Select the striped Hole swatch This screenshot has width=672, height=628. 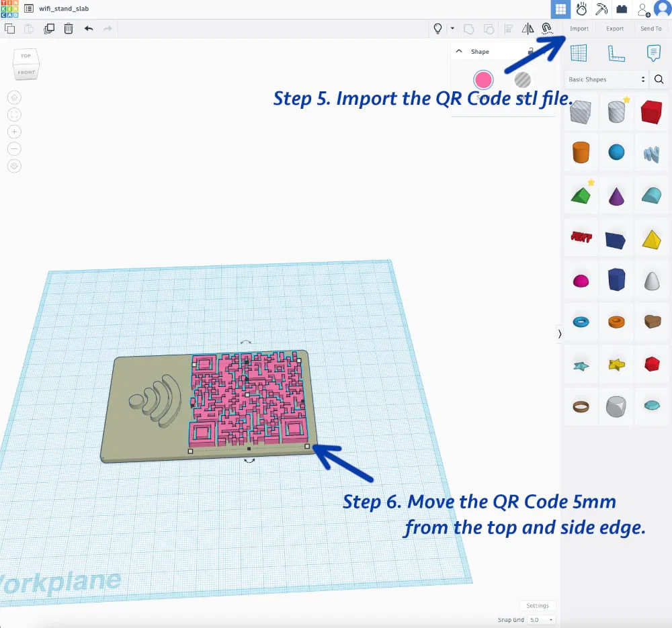point(522,80)
